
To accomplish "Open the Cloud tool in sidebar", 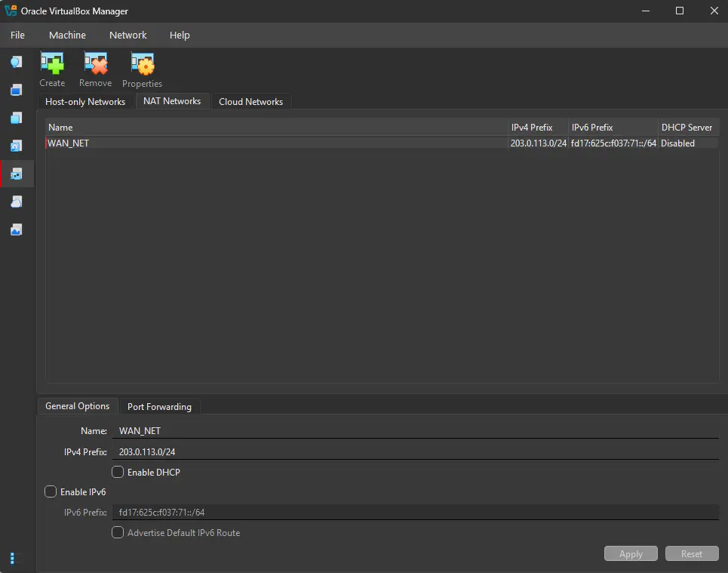I will 17,202.
